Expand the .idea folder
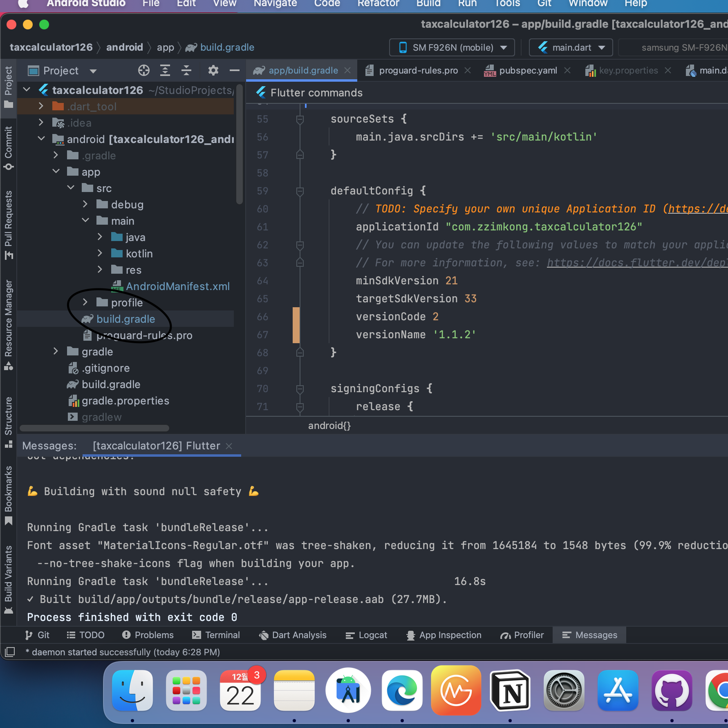This screenshot has width=728, height=728. tap(41, 123)
